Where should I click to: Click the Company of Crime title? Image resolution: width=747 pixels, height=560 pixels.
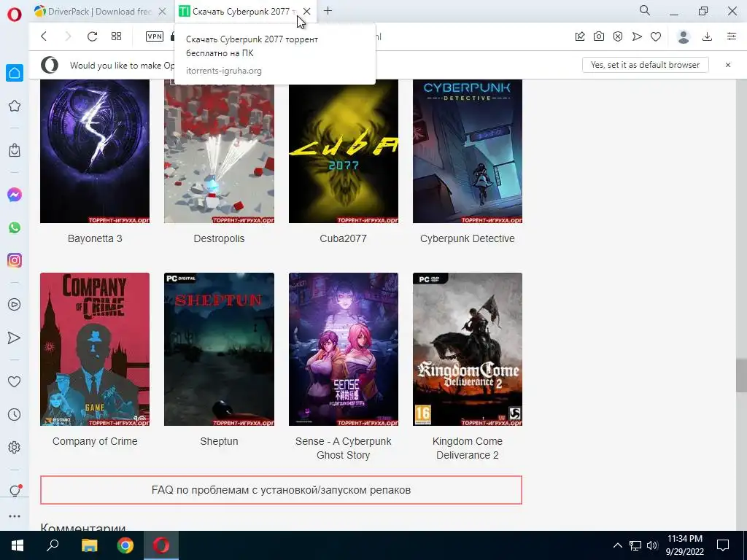[x=95, y=441]
